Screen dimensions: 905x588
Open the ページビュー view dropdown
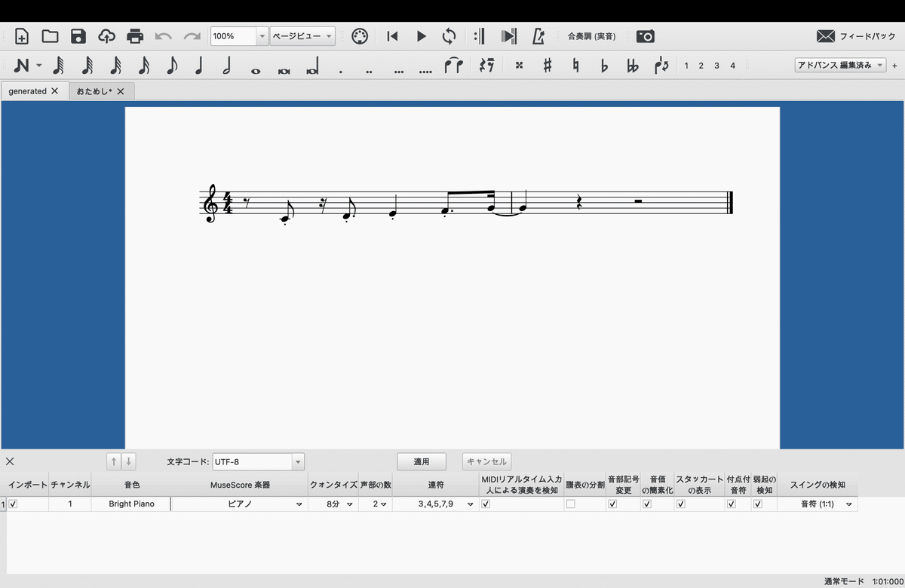coord(302,35)
